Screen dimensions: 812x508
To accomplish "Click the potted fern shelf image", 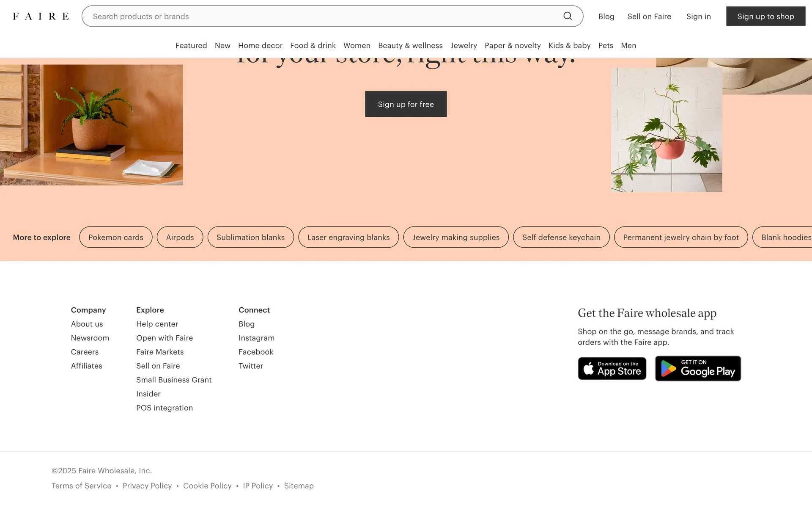I will [91, 125].
